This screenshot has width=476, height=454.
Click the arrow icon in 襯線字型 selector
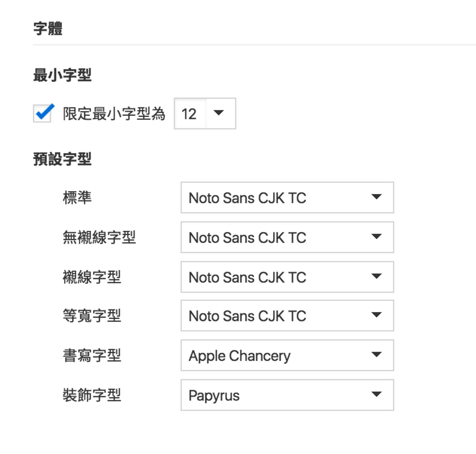(x=376, y=276)
